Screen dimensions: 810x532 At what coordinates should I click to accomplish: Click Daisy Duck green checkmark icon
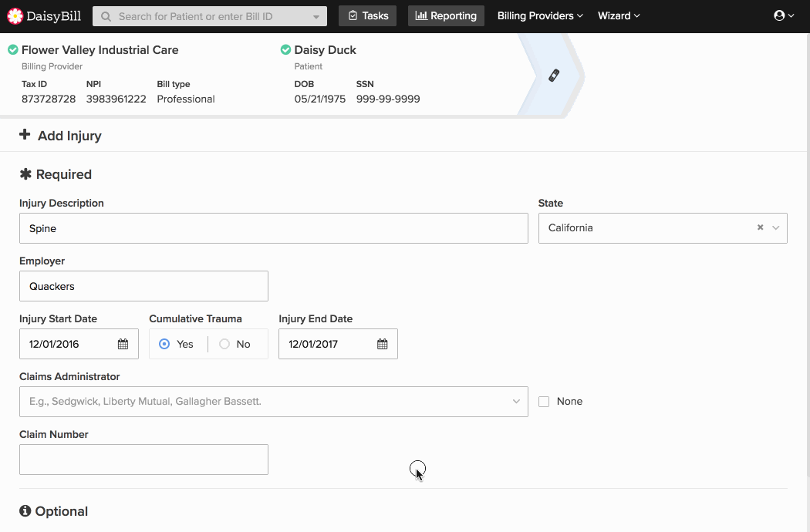285,49
